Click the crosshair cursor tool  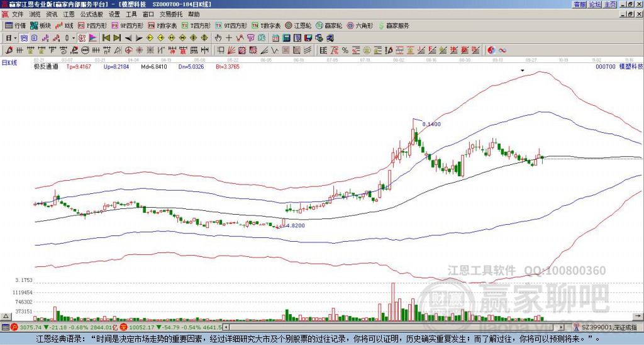[x=229, y=38]
